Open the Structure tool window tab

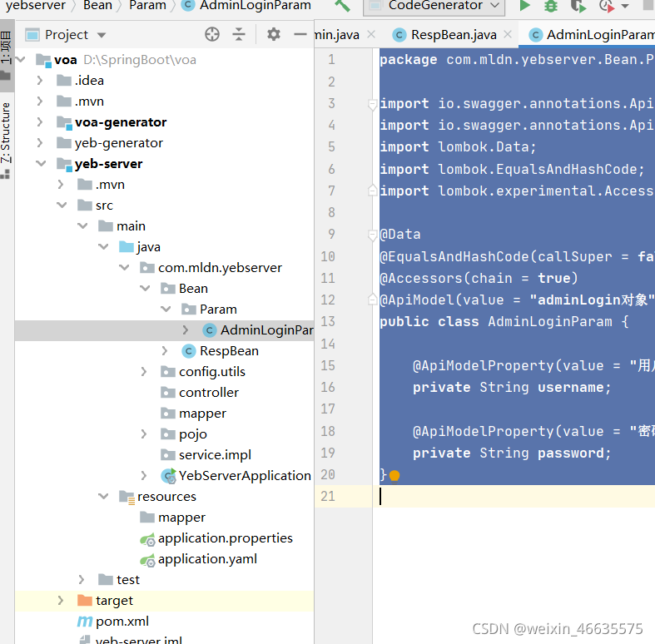pyautogui.click(x=6, y=139)
